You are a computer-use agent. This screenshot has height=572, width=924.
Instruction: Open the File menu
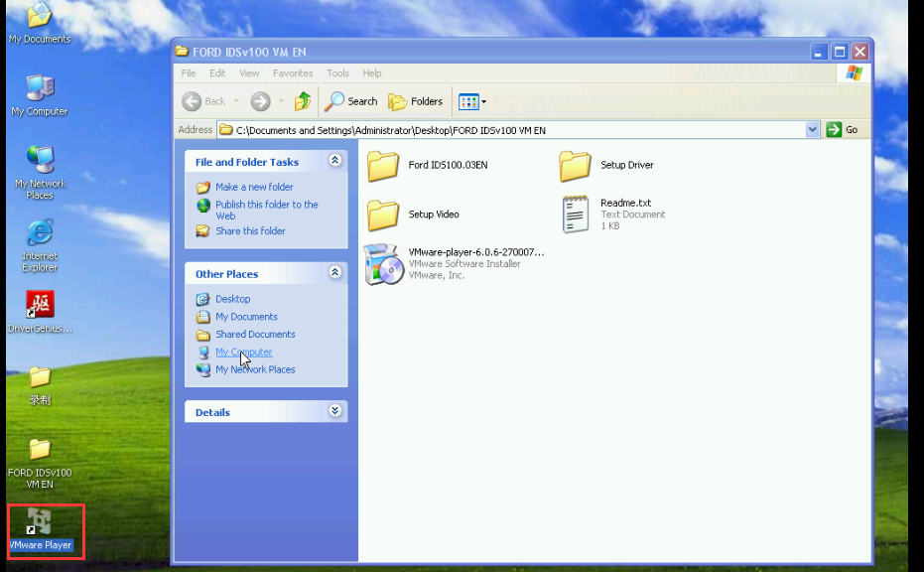click(x=189, y=73)
